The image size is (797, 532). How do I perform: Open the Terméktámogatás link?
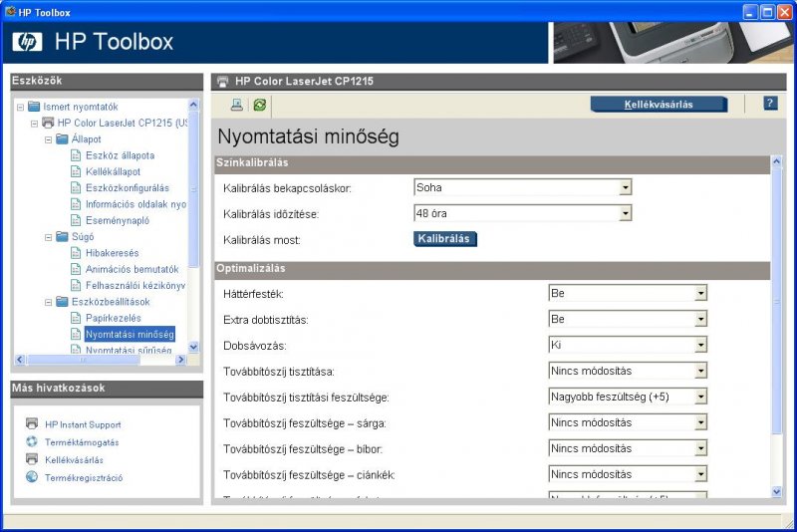click(82, 442)
